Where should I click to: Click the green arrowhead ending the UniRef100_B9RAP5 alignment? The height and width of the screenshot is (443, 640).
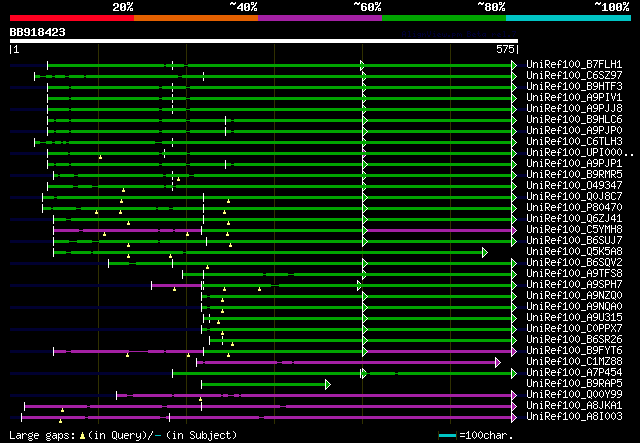coord(328,385)
